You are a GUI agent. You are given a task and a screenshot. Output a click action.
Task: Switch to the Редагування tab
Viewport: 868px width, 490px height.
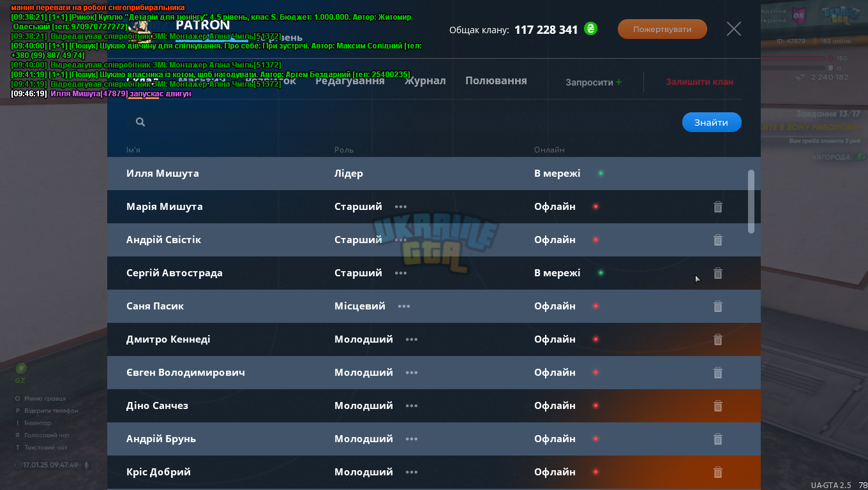[350, 80]
